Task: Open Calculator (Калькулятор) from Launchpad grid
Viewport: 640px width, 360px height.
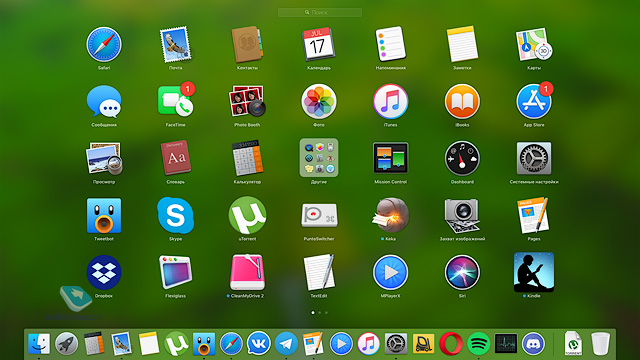Action: tap(247, 158)
